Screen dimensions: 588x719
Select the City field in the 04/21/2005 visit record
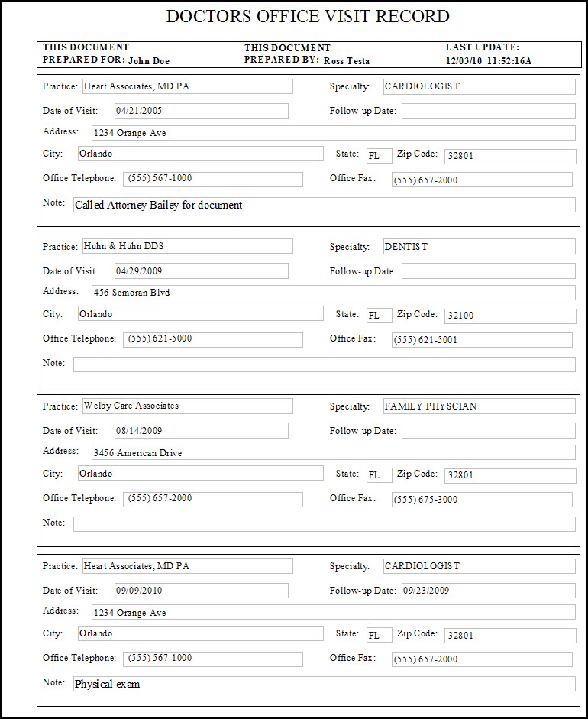(x=201, y=154)
